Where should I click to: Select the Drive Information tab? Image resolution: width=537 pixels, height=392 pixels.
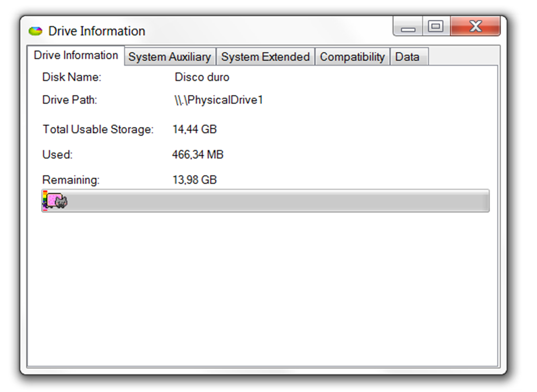pyautogui.click(x=76, y=56)
